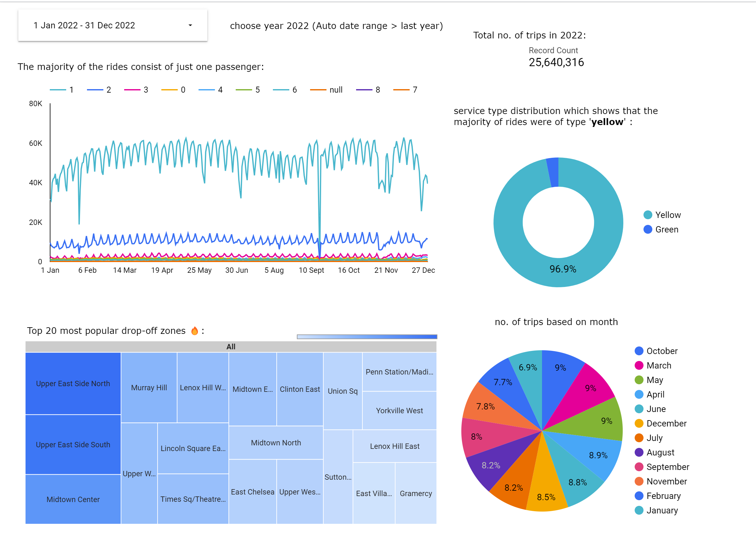Select the November legend marker
Screen dimensions: 756x549
(639, 481)
